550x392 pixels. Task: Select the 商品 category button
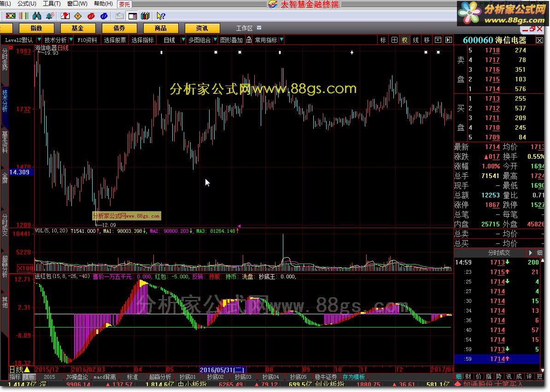coord(161,28)
